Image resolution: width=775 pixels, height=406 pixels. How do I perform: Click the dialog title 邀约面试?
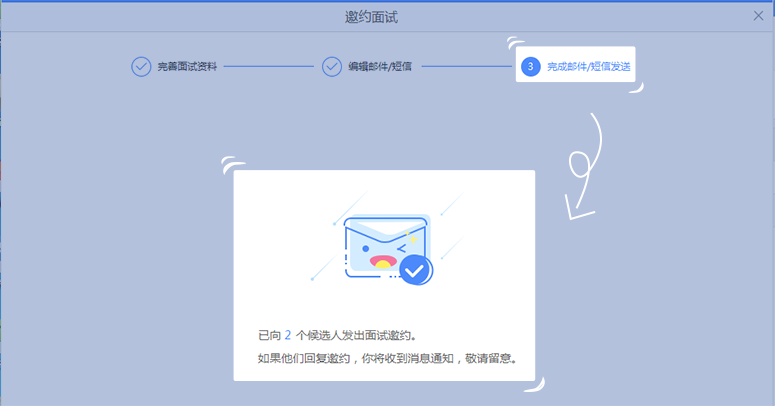pos(371,17)
